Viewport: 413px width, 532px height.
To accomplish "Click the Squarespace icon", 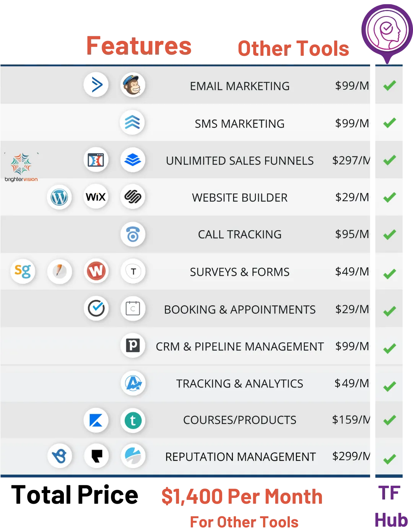I will pyautogui.click(x=133, y=197).
